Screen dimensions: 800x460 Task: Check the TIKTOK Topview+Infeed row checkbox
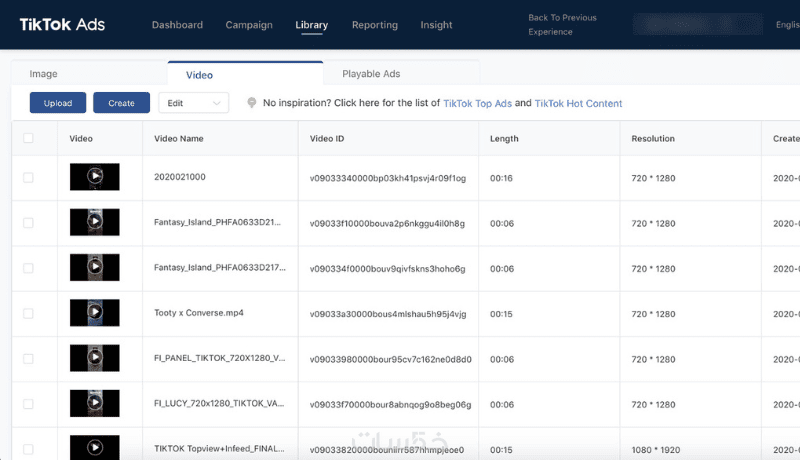pyautogui.click(x=28, y=449)
